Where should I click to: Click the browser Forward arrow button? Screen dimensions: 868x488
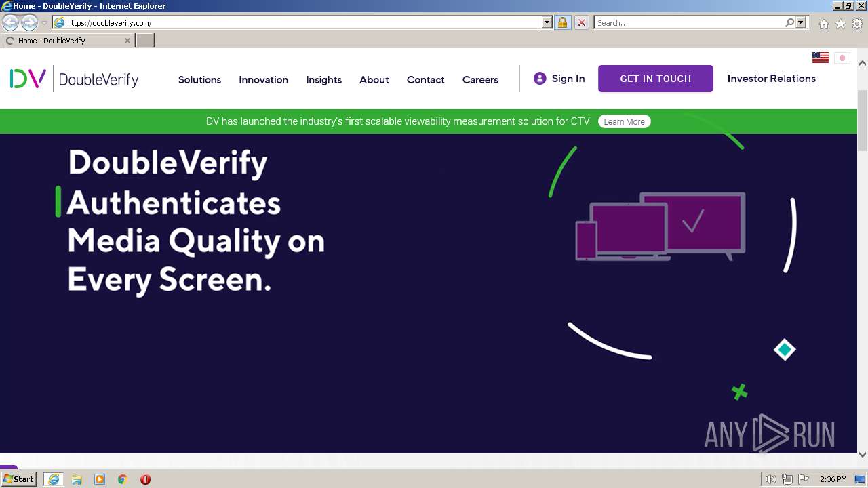coord(29,23)
